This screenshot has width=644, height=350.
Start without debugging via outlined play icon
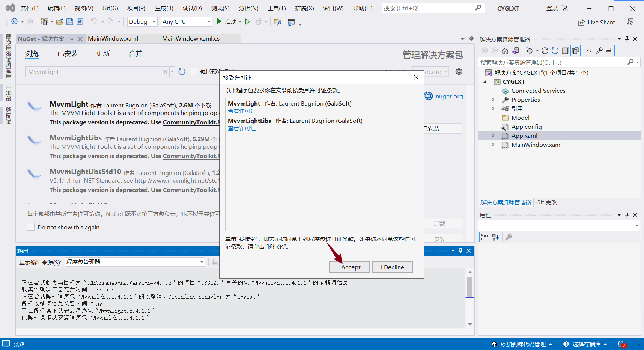[x=248, y=22]
